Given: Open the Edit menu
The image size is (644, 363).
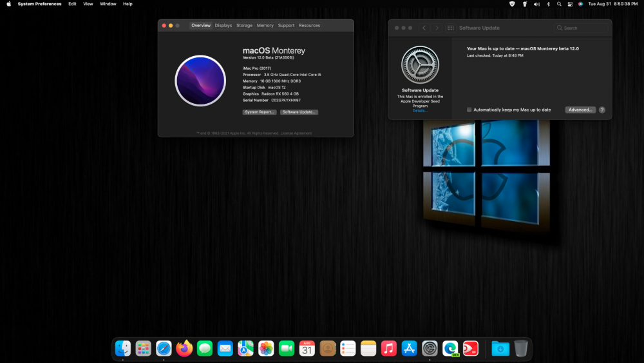Looking at the screenshot, I should click(72, 4).
